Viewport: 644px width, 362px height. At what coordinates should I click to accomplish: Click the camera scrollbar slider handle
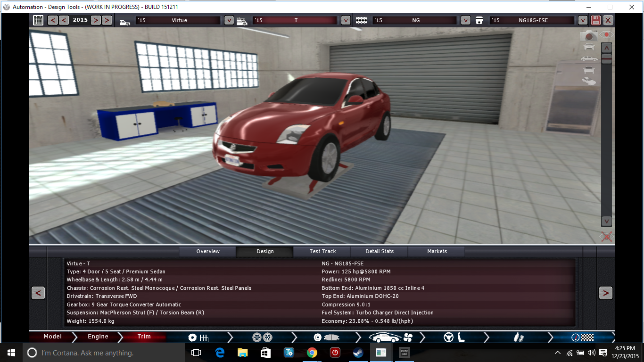(607, 58)
